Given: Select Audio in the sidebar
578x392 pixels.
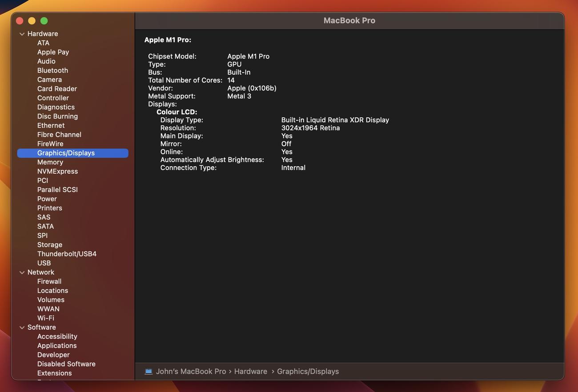Looking at the screenshot, I should 46,61.
